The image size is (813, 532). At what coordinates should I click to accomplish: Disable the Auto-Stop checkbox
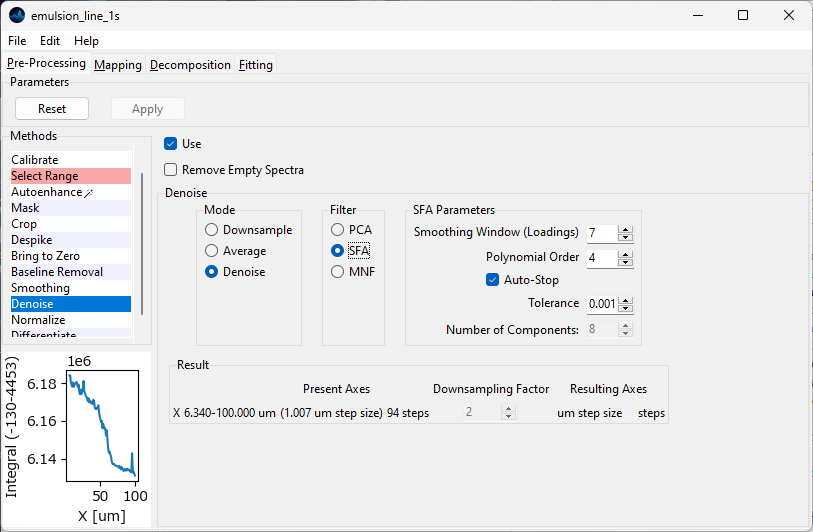click(492, 280)
